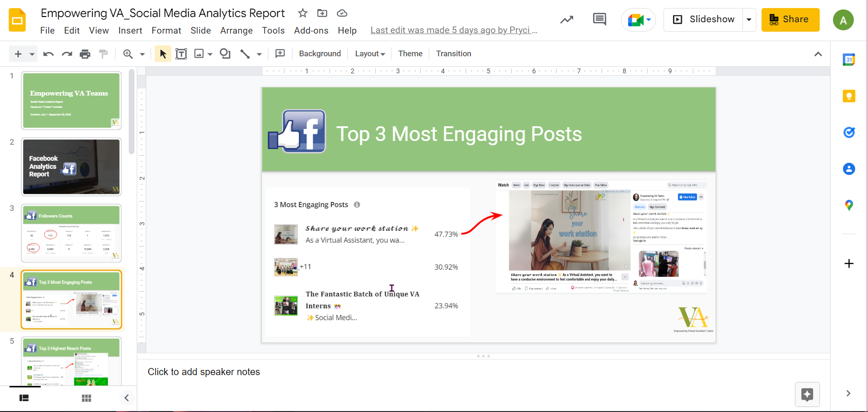
Task: Click the Background button
Action: click(320, 53)
